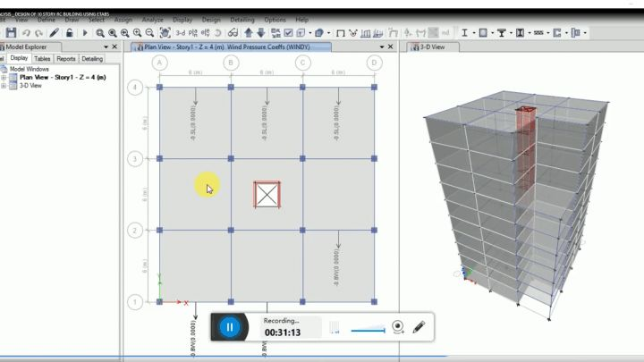Click the Zoom Out minus magnifier

pyautogui.click(x=150, y=33)
